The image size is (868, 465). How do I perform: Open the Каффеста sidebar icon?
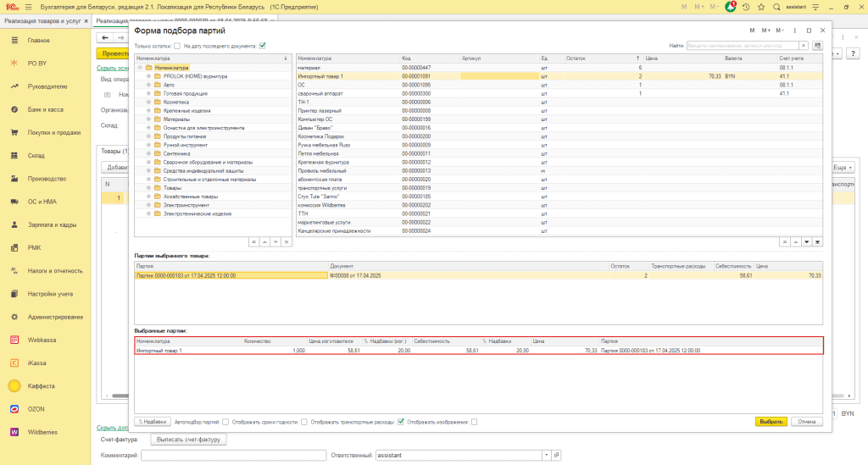[14, 386]
